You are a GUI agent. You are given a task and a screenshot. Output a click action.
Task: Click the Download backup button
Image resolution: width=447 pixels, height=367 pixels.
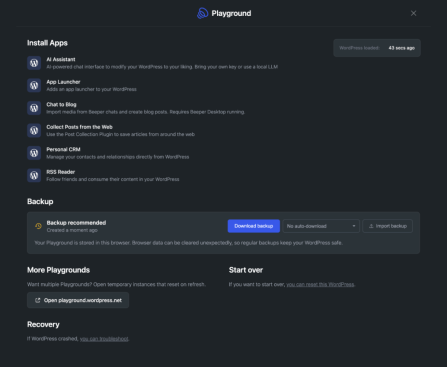click(x=254, y=226)
